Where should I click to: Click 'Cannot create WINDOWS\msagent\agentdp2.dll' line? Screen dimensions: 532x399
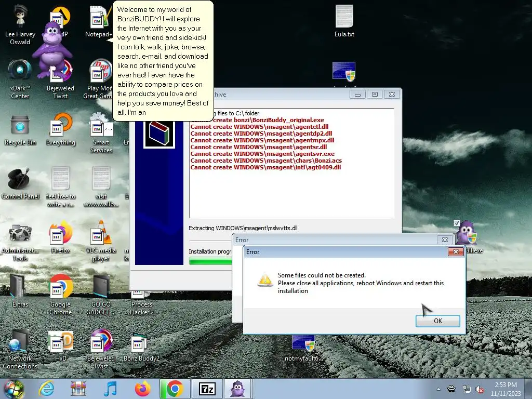pyautogui.click(x=261, y=134)
